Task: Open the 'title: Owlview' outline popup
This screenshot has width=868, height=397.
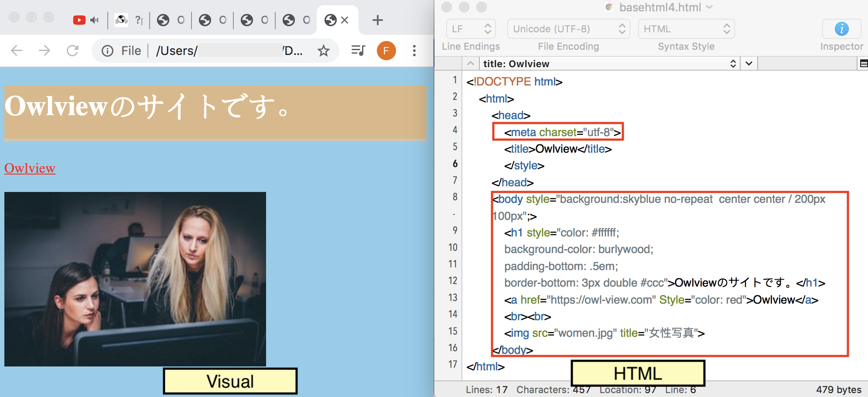Action: (608, 64)
